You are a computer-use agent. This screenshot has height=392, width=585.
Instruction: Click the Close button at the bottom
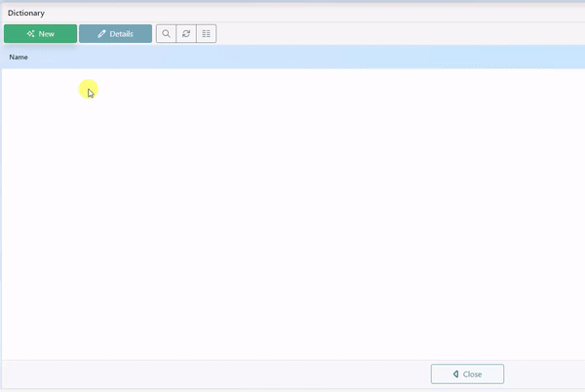pos(467,374)
